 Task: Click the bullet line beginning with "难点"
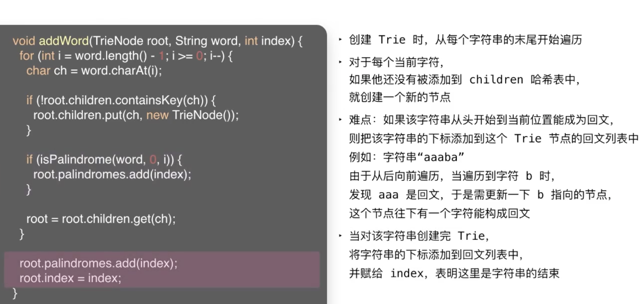point(481,120)
